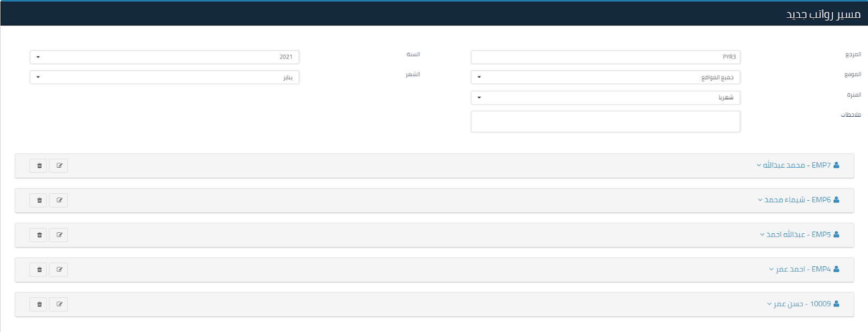The height and width of the screenshot is (332, 868).
Task: Expand the EMP7 محمد عبدالله employee panel
Action: point(797,165)
